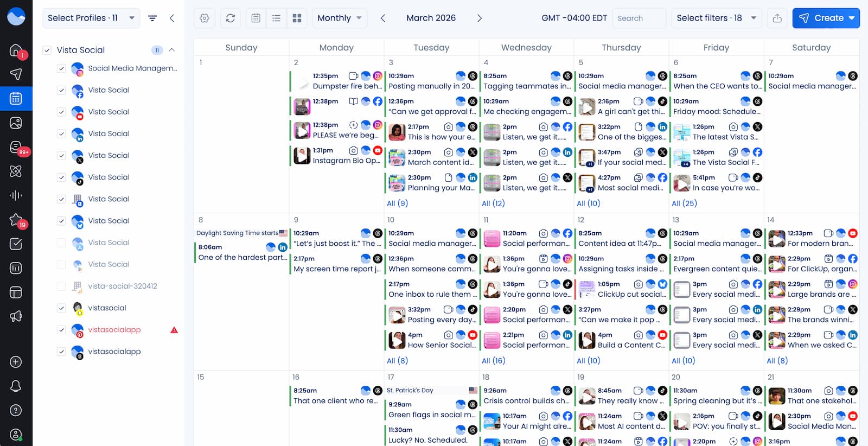The width and height of the screenshot is (868, 446).
Task: Collapse the Vista Social group chevron
Action: coord(172,50)
